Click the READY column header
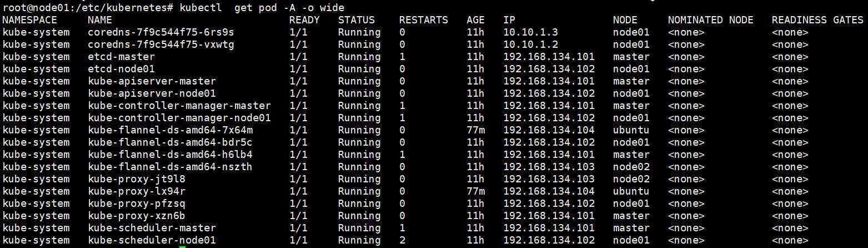The width and height of the screenshot is (868, 248). pos(304,20)
